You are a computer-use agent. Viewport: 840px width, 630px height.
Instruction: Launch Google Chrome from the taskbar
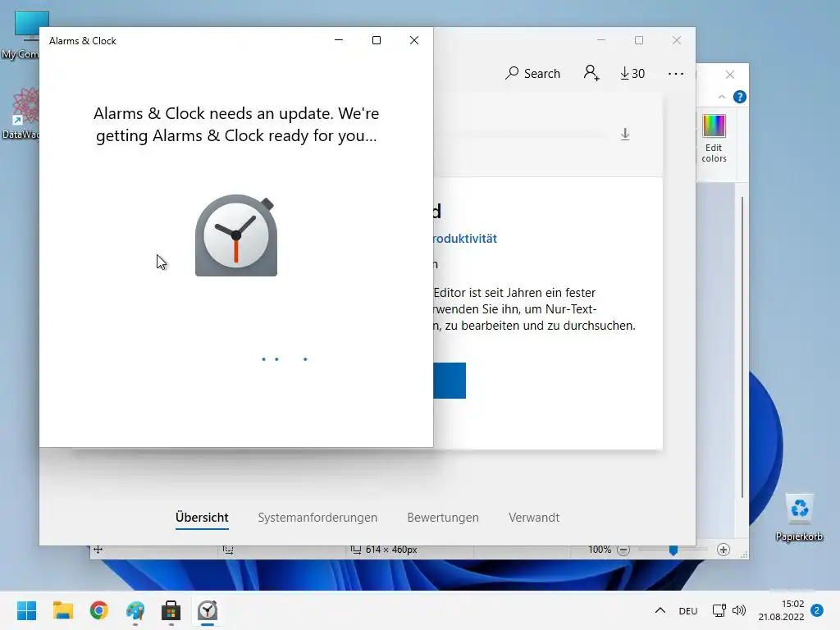coord(99,610)
